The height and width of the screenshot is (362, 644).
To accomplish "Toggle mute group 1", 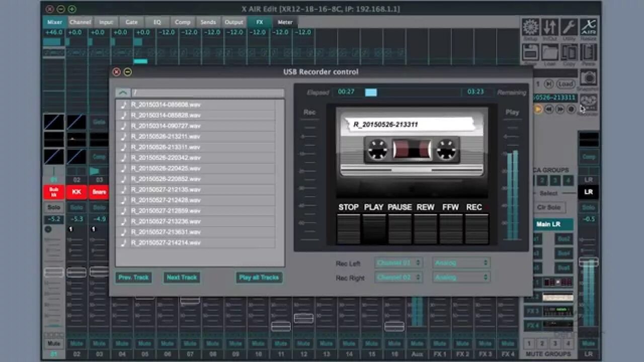I will 529,344.
